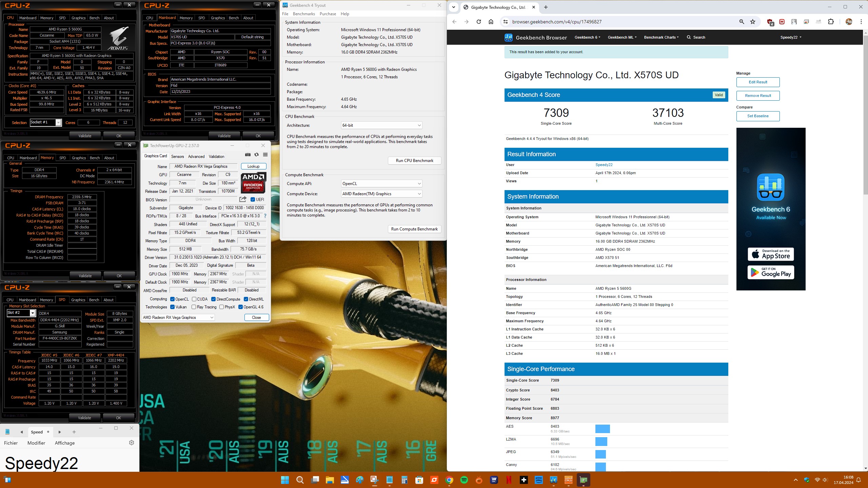Open the Chrome tab search dropdown
Screen dimensions: 868x488
coord(454,7)
